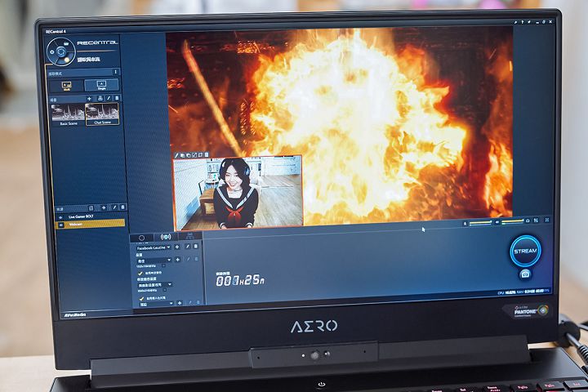Open the Facebook platform dropdown
588x392 pixels.
[154, 247]
